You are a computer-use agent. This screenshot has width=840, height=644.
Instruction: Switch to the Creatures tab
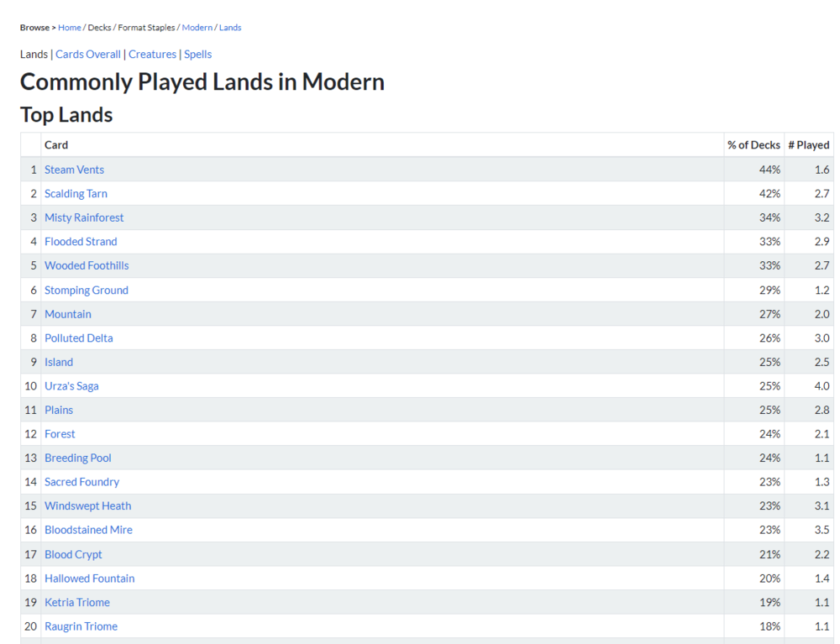[152, 55]
